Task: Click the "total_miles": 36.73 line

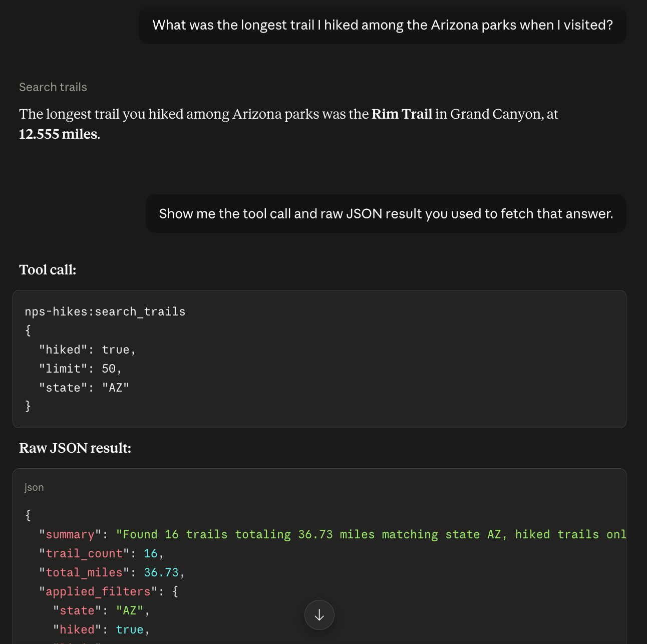Action: pyautogui.click(x=112, y=572)
